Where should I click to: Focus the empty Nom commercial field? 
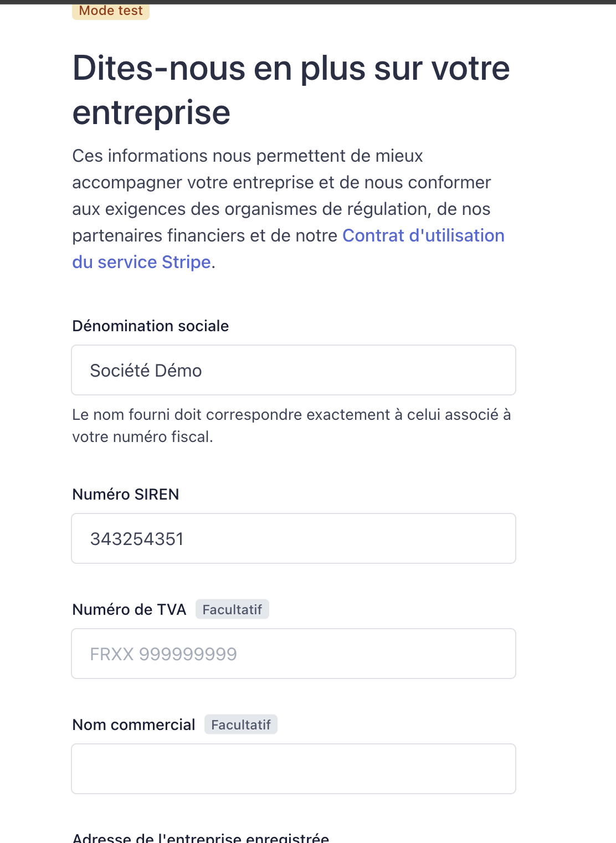294,769
